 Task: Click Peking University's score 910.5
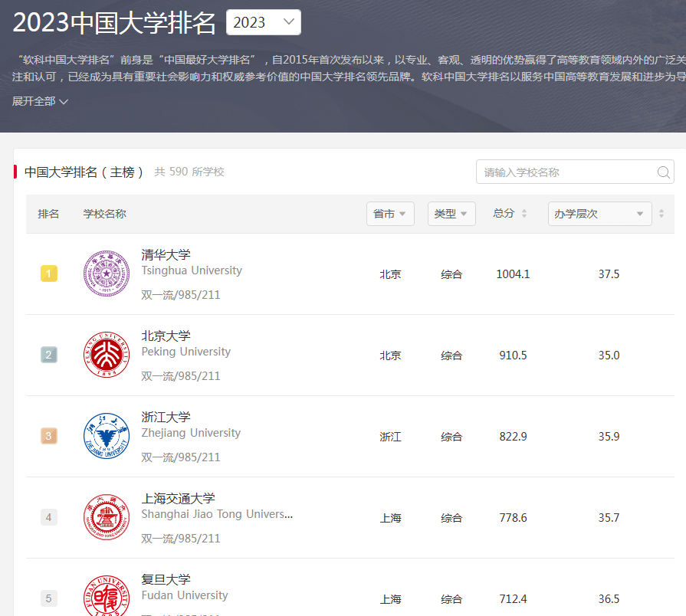click(x=513, y=355)
